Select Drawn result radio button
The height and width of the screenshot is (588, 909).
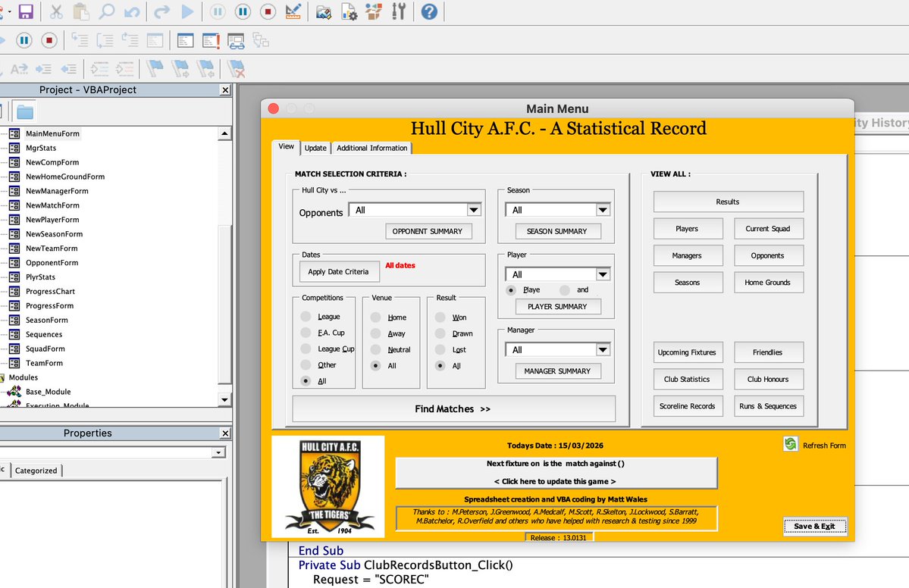pos(440,333)
